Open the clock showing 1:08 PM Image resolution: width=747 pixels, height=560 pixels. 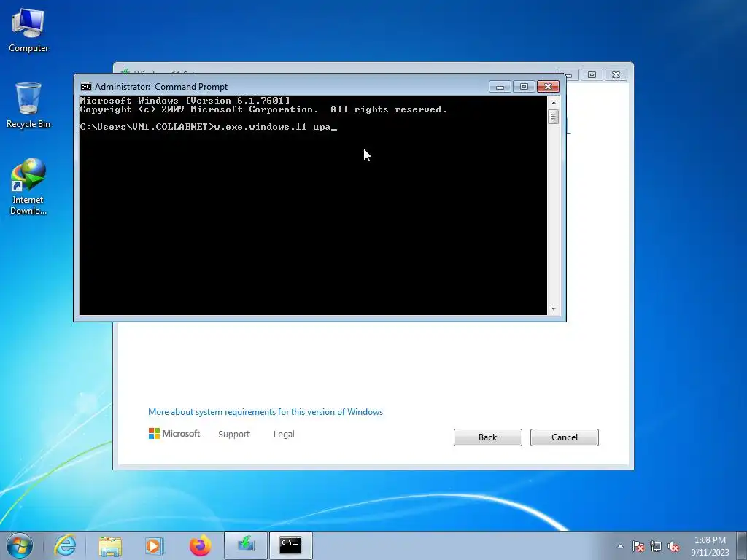(x=710, y=546)
